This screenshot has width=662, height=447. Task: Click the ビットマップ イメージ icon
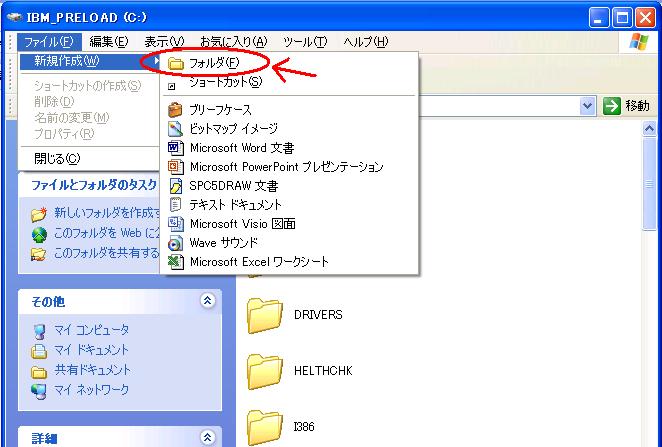coord(175,129)
